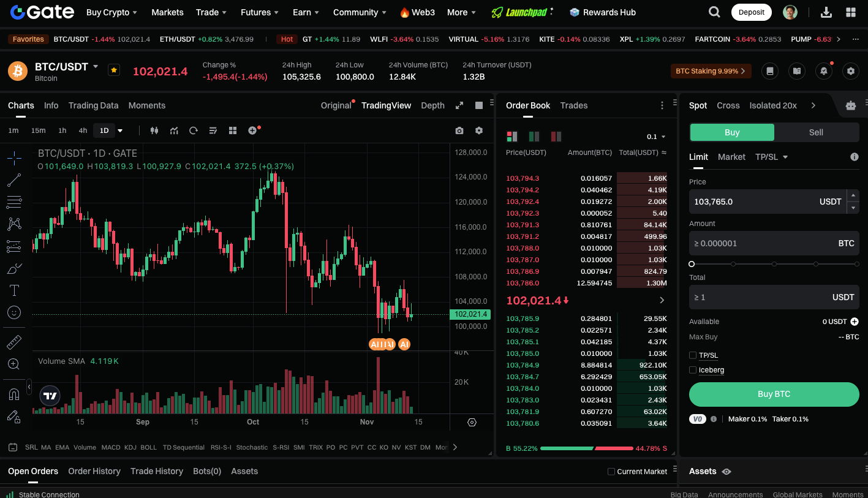Screen dimensions: 868x498
Task: Open the Earn dropdown menu
Action: [x=306, y=12]
